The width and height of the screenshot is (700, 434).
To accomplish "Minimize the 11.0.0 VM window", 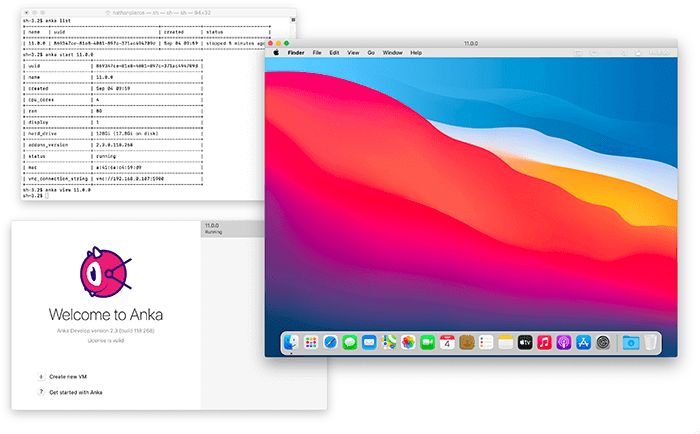I will (x=278, y=43).
